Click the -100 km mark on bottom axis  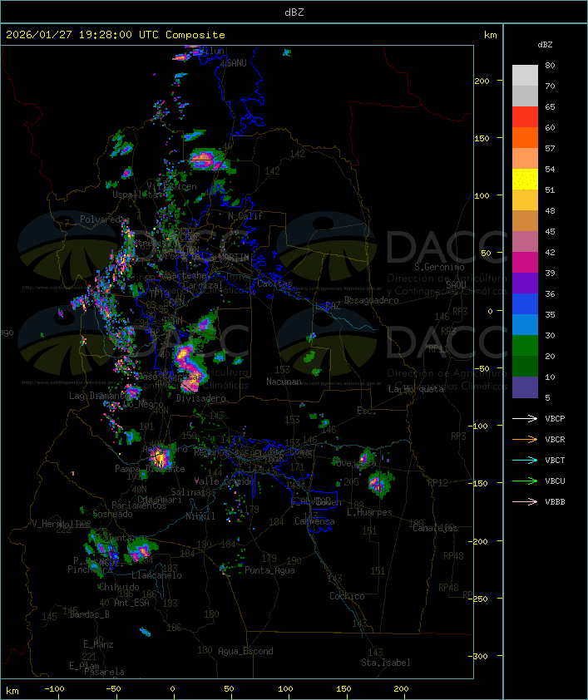55,689
